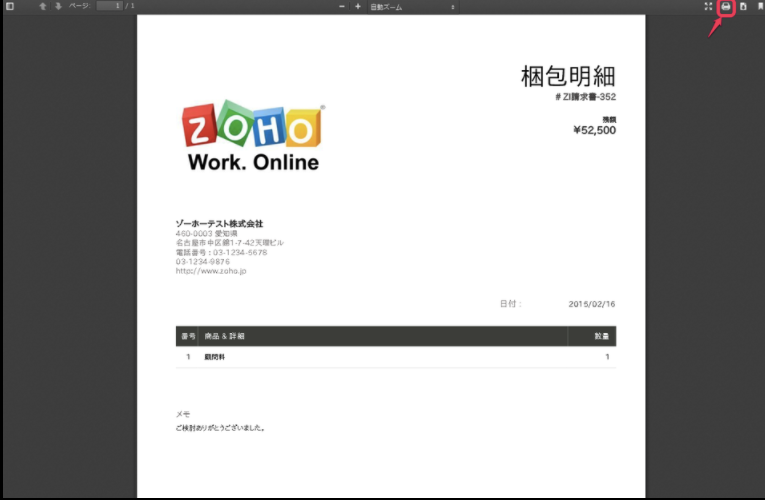Zoom out with the minus button
The image size is (765, 500).
[x=342, y=6]
